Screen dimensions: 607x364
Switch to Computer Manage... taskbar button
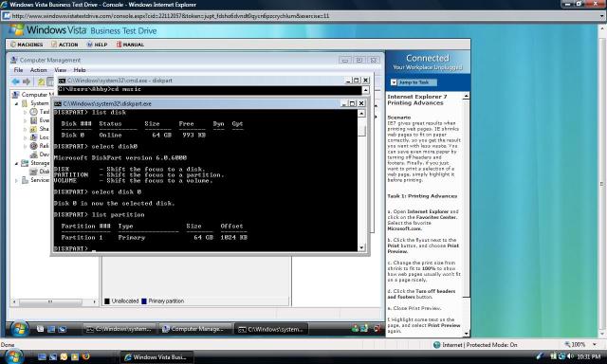(x=195, y=329)
